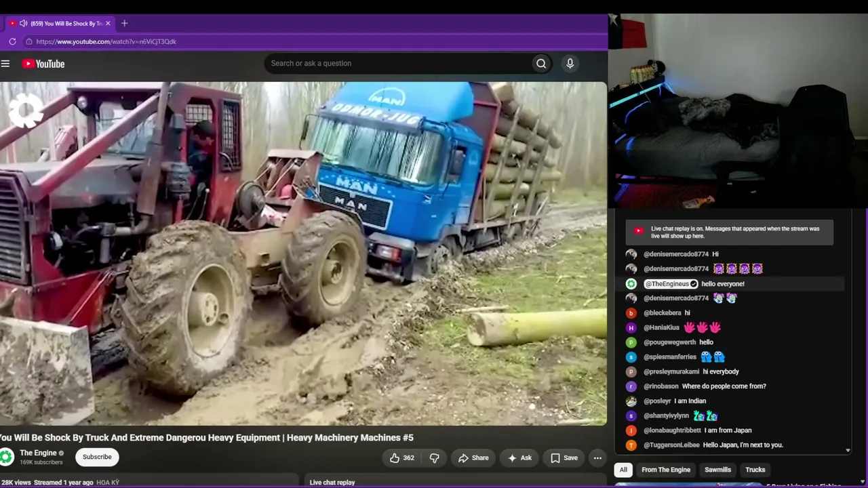
Task: Focus the 'Search or ask a question' field
Action: click(x=397, y=64)
